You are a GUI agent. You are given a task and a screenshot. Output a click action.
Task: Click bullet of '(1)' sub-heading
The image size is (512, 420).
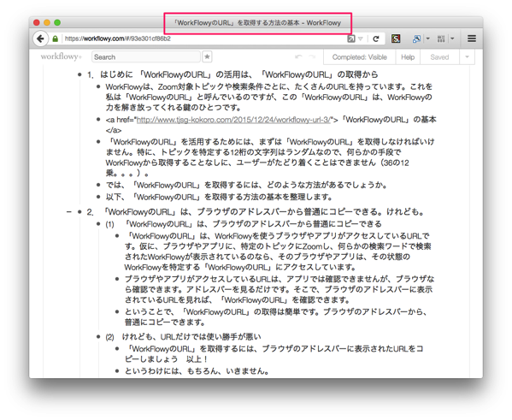pyautogui.click(x=98, y=224)
